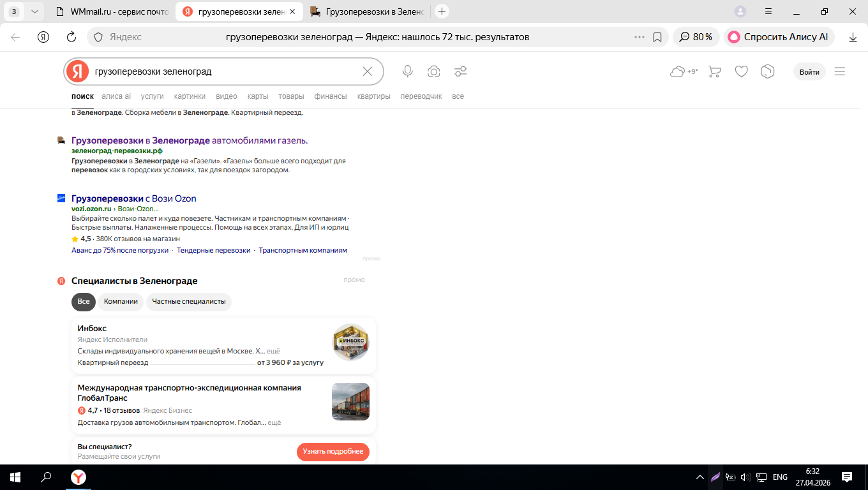Screen dimensions: 868x490
Task: Open favorites with the heart icon
Action: pos(741,71)
